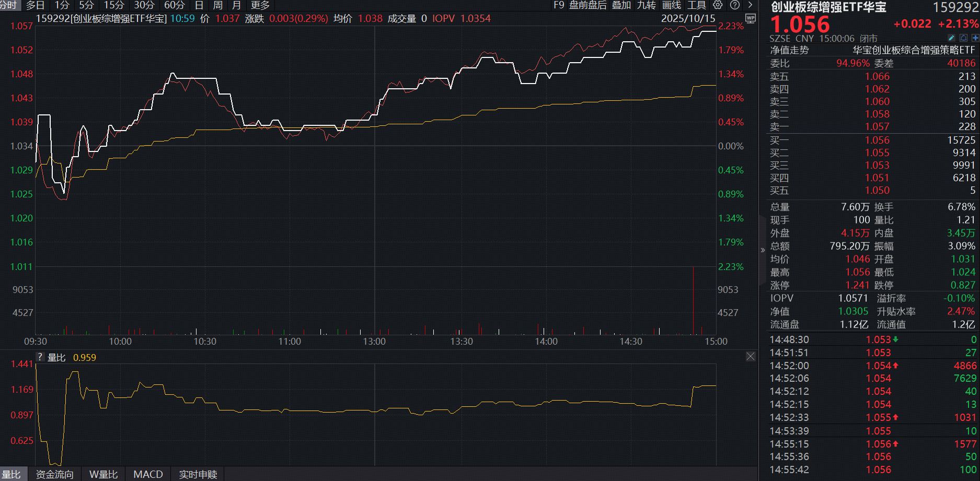Viewport: 980px width, 481px height.
Task: Switch to the 资金流向 tab
Action: (54, 474)
